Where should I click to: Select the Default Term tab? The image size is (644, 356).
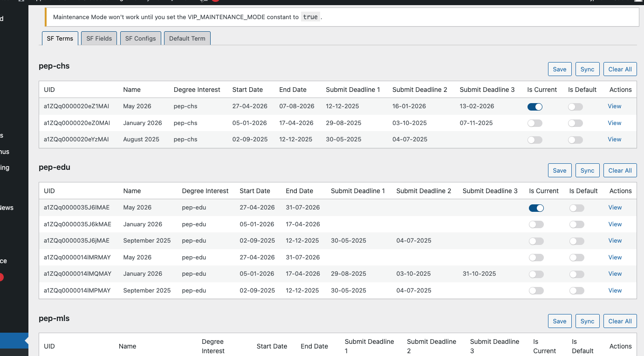click(187, 38)
